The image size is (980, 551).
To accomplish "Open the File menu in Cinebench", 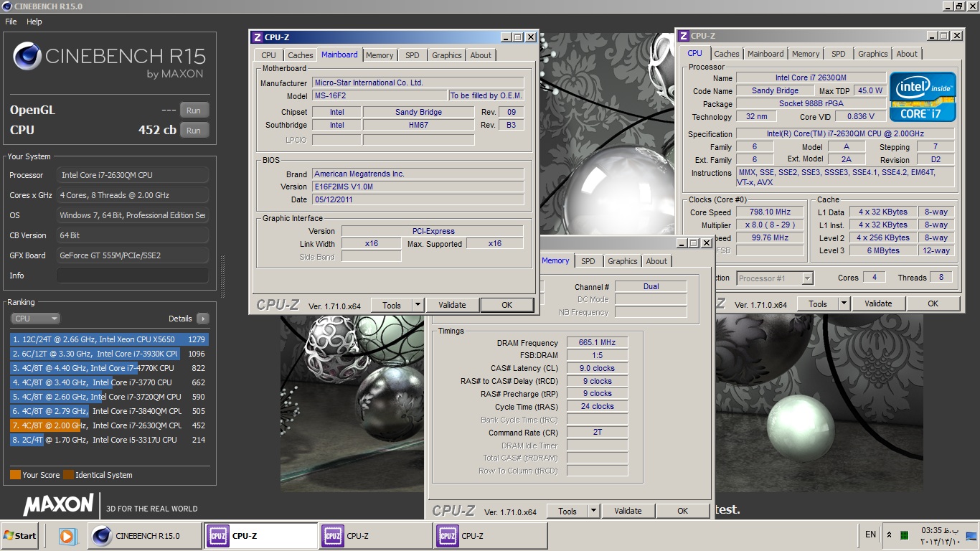I will pyautogui.click(x=11, y=22).
